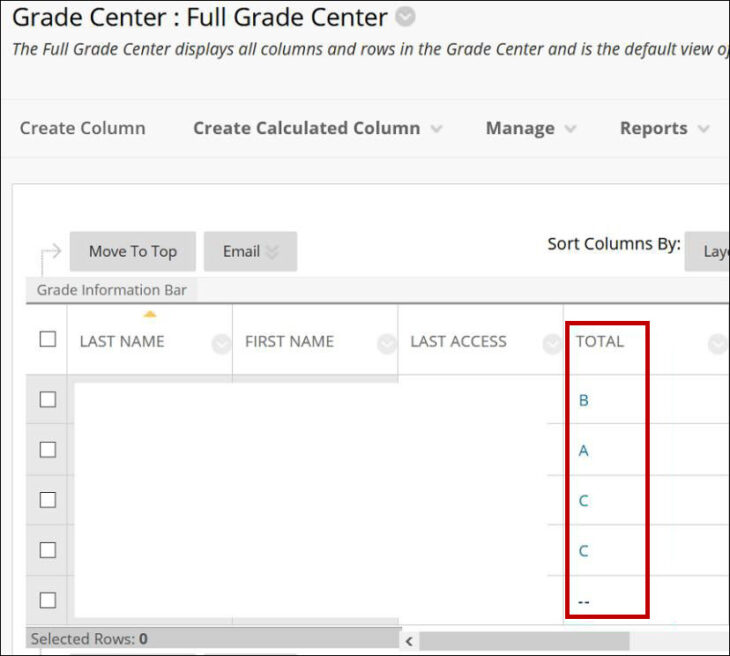Open the FIRST NAME column options chevron
This screenshot has width=730, height=656.
pos(387,345)
